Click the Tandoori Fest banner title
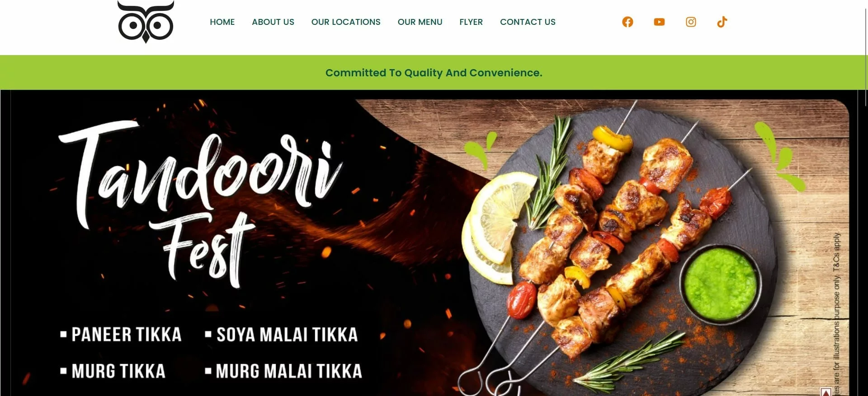The width and height of the screenshot is (868, 396). [x=201, y=203]
